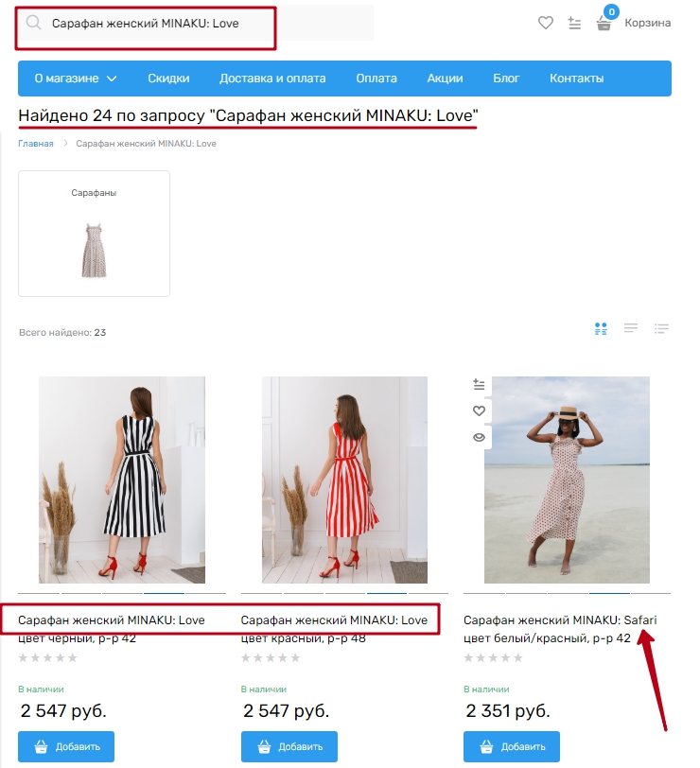
Task: Click the search magnifier icon
Action: (x=34, y=23)
